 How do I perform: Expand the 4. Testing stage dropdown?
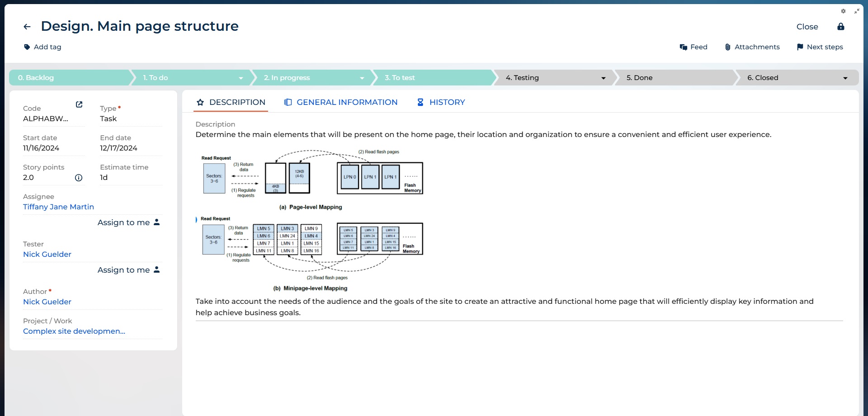[604, 78]
